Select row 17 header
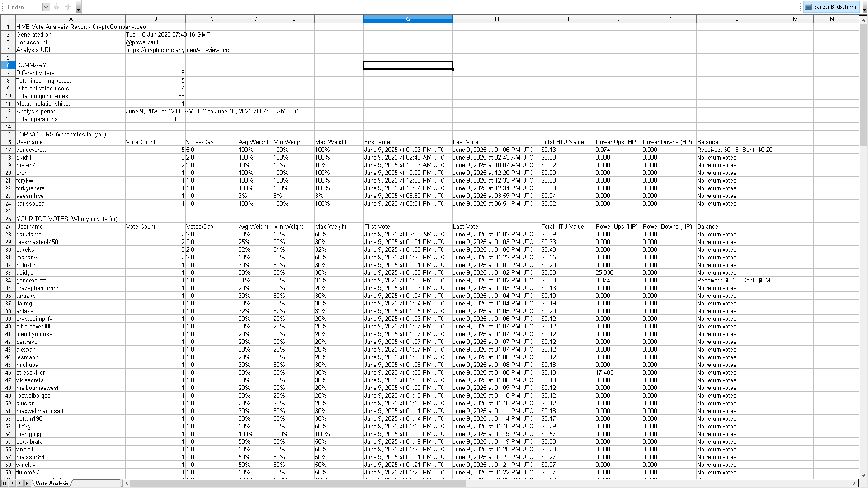 (x=8, y=150)
